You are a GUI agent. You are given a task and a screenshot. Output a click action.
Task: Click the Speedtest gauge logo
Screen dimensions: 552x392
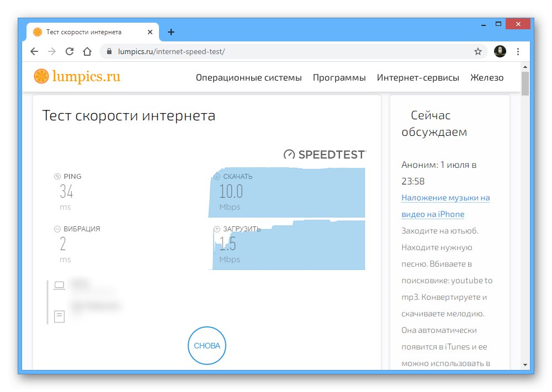[288, 155]
